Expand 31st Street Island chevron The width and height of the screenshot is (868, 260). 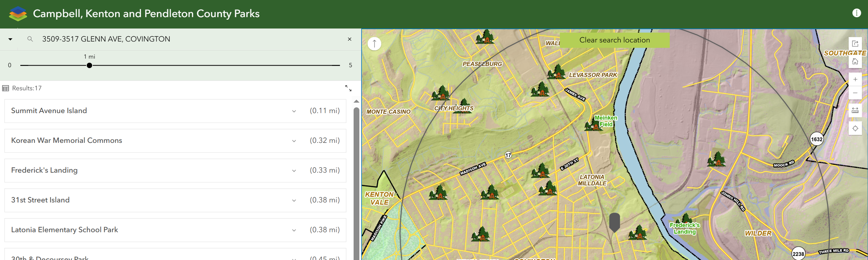(294, 200)
